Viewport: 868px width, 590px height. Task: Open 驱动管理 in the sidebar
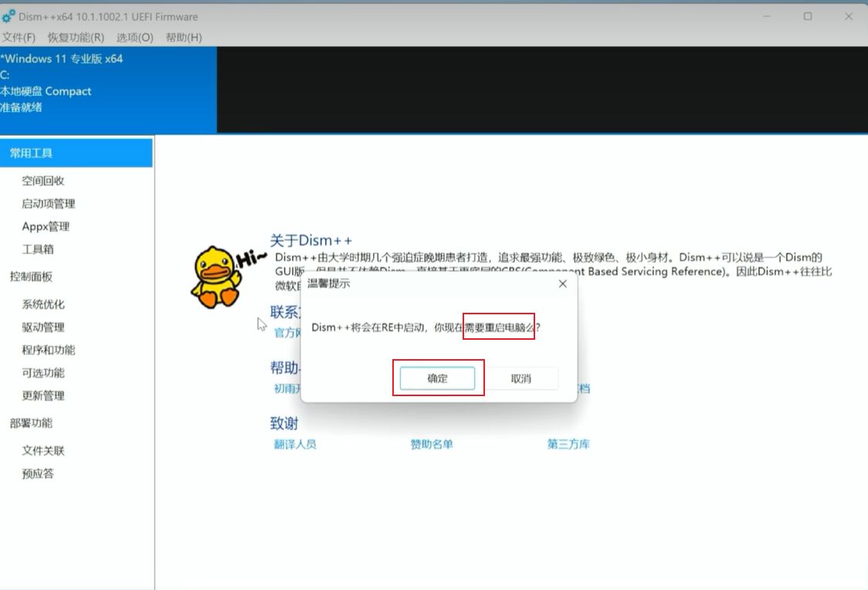pyautogui.click(x=43, y=327)
